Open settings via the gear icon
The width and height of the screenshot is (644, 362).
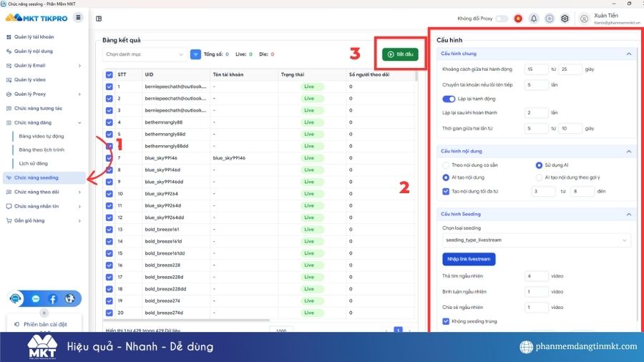(565, 19)
